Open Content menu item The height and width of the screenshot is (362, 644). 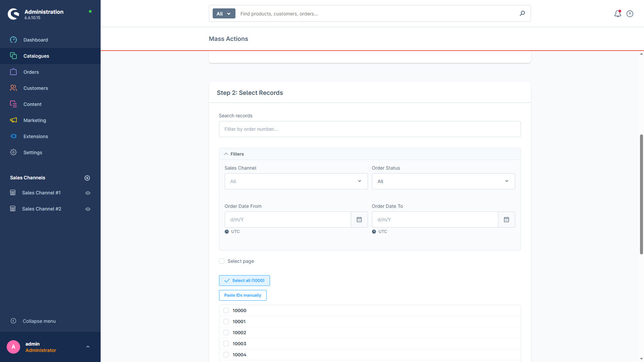click(x=50, y=104)
